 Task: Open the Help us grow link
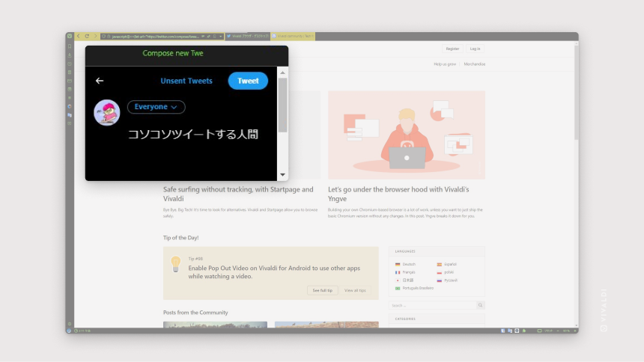click(x=445, y=64)
